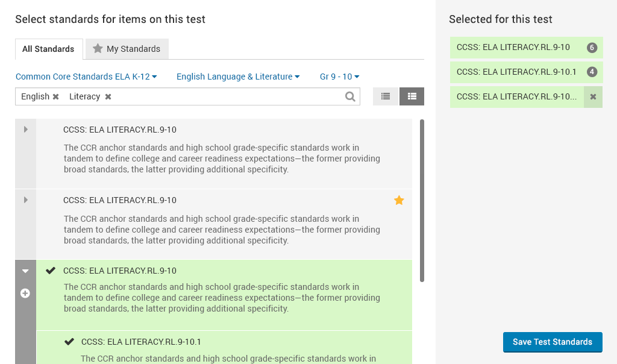The width and height of the screenshot is (617, 364).
Task: Open English Language & Literature dropdown
Action: (238, 77)
